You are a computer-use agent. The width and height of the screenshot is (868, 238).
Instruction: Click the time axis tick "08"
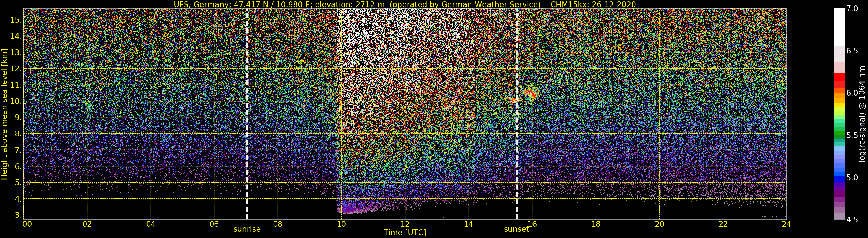pos(278,224)
